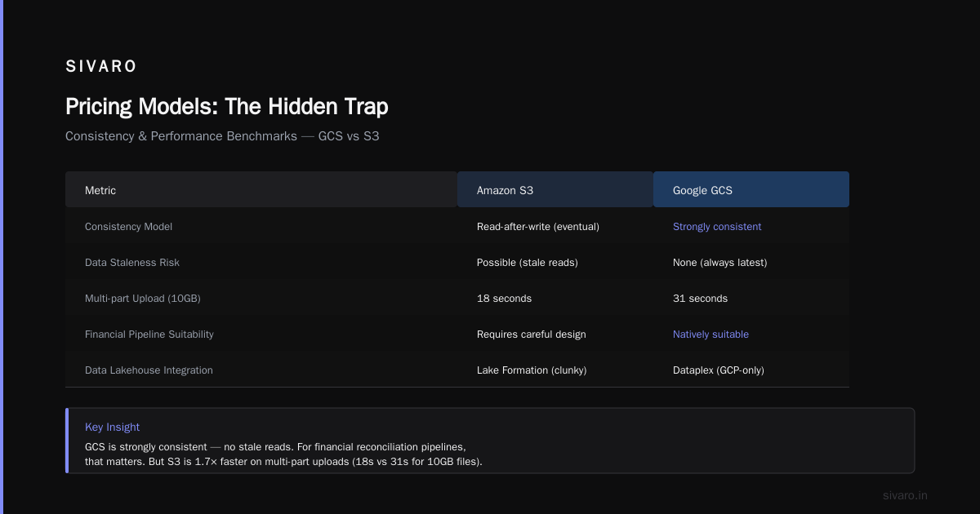Click the Google GCS column header

[x=751, y=190]
